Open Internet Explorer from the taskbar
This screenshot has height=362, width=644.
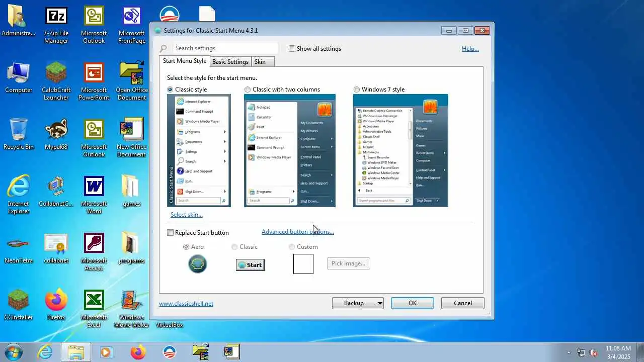[x=45, y=352]
